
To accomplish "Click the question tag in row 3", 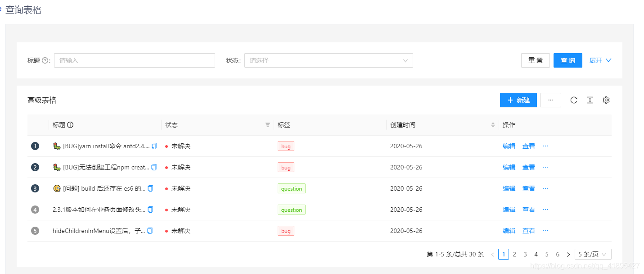I will 292,188.
